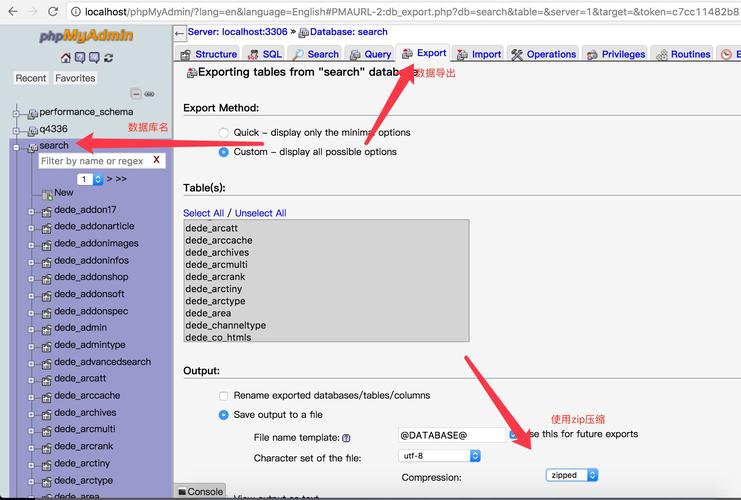The height and width of the screenshot is (500, 741).
Task: Go to next page with > link
Action: coord(110,179)
